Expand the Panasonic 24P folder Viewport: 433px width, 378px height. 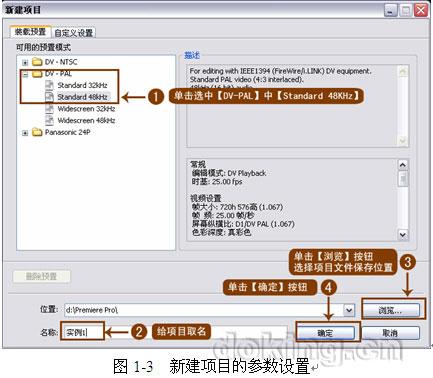(x=25, y=133)
